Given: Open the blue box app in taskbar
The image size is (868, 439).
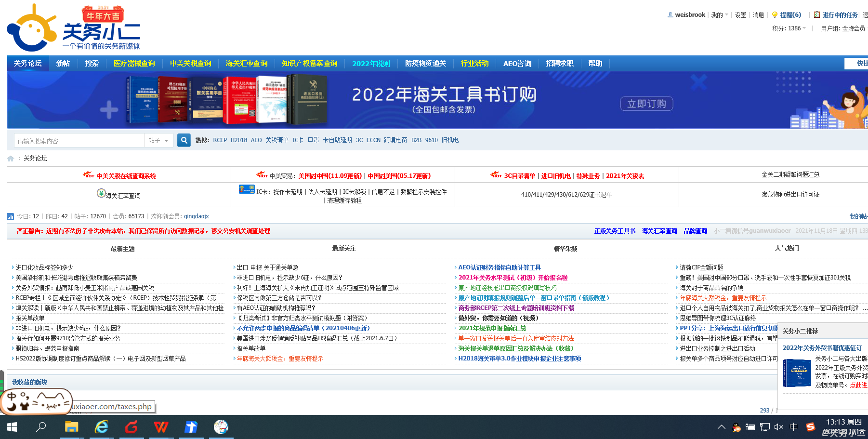Looking at the screenshot, I should [191, 427].
